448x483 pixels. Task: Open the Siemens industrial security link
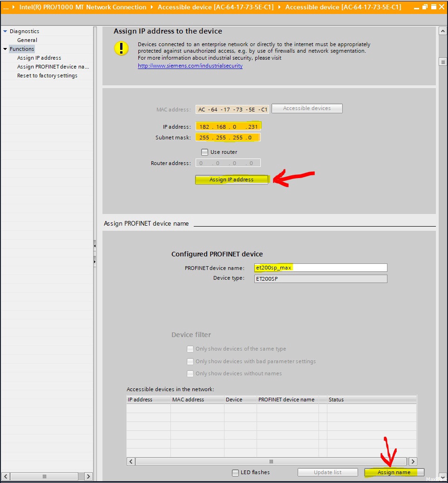(x=190, y=66)
